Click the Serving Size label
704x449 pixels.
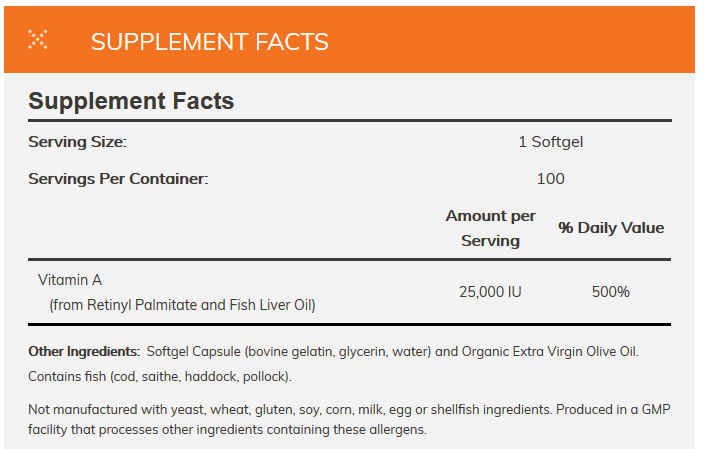tap(77, 141)
